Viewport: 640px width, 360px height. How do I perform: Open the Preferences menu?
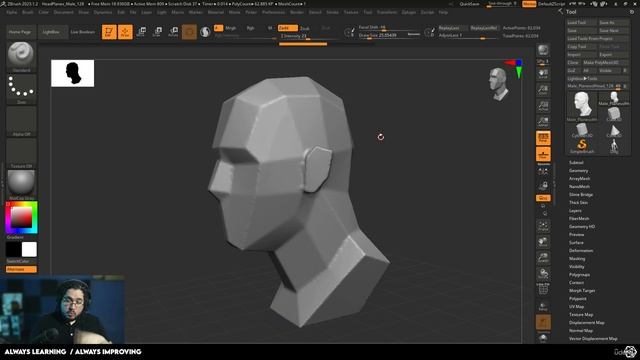click(273, 12)
